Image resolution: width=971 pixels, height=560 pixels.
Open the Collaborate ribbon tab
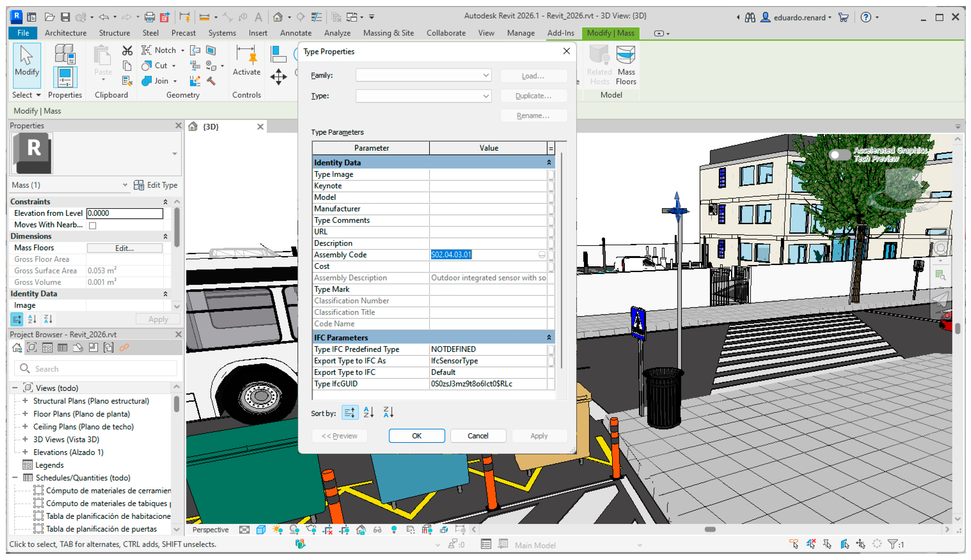[x=446, y=33]
